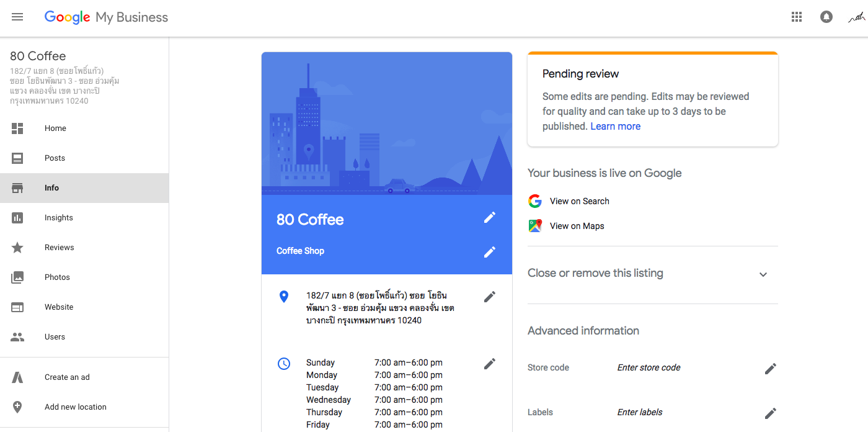Click Your business is live on Google
This screenshot has height=432, width=868.
pyautogui.click(x=604, y=173)
